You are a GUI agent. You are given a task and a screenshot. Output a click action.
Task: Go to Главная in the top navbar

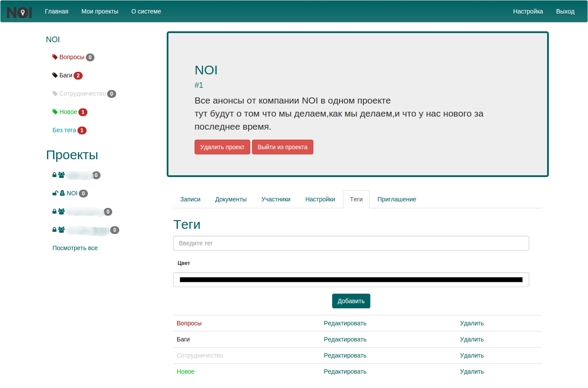(57, 11)
